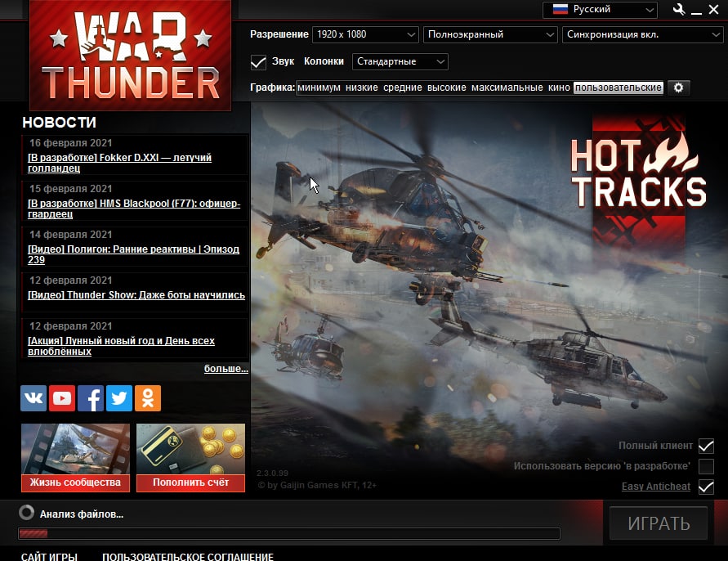The height and width of the screenshot is (561, 728).
Task: Open news about Fokker D.XXI
Action: 119,163
